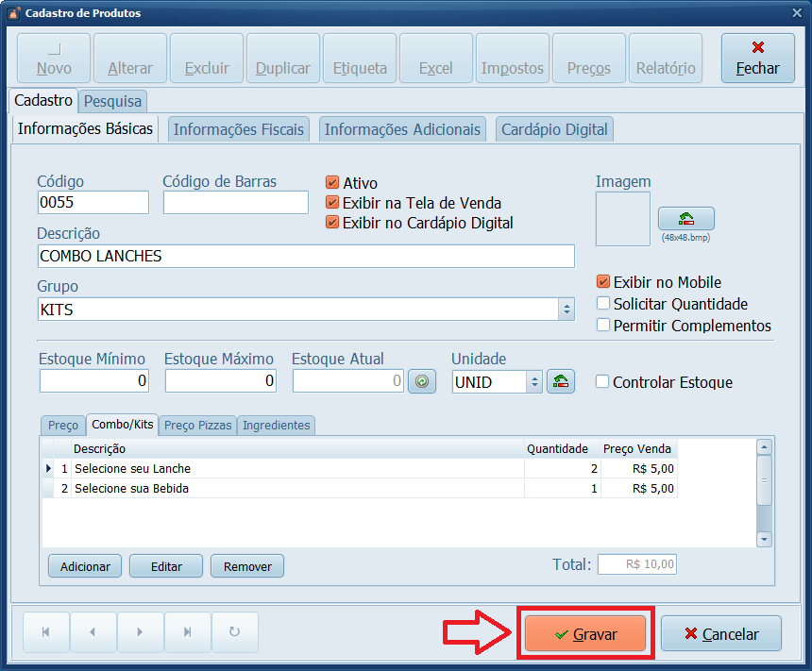812x671 pixels.
Task: Open the Preço Pizzas tab
Action: tap(197, 426)
